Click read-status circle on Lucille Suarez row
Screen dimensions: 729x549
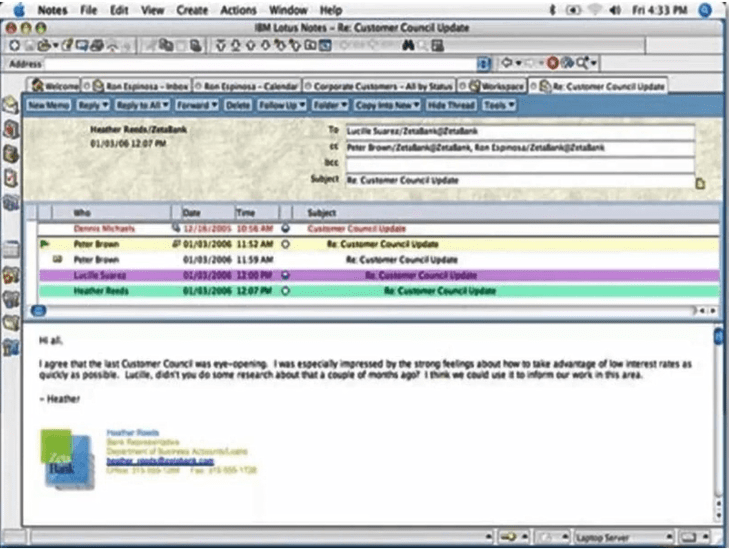pyautogui.click(x=286, y=274)
